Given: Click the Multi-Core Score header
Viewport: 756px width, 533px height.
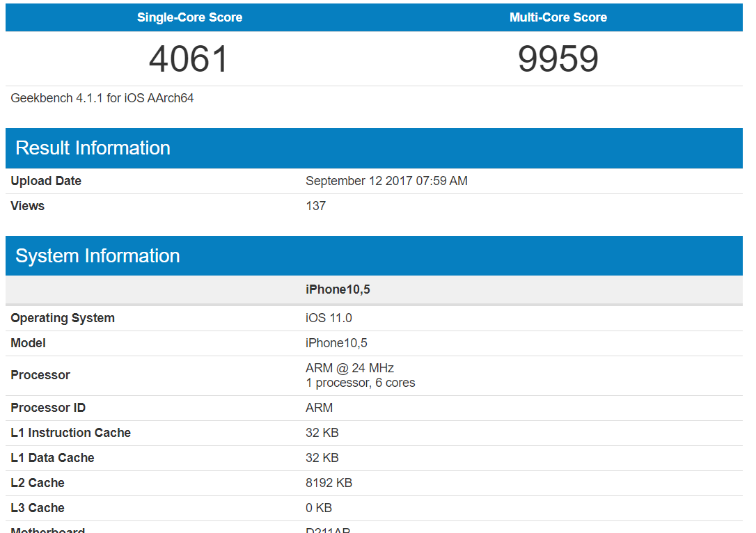Looking at the screenshot, I should tap(558, 17).
